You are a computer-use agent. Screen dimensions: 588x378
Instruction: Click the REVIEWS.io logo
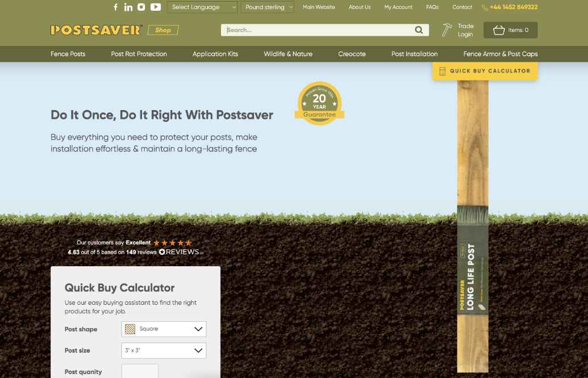click(x=181, y=252)
